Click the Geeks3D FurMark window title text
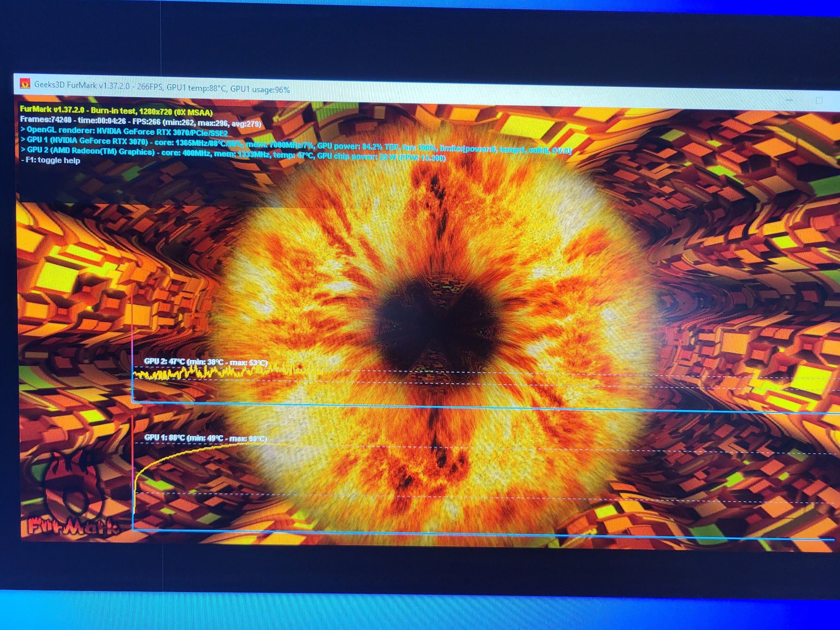Viewport: 840px width, 630px height. coord(162,87)
